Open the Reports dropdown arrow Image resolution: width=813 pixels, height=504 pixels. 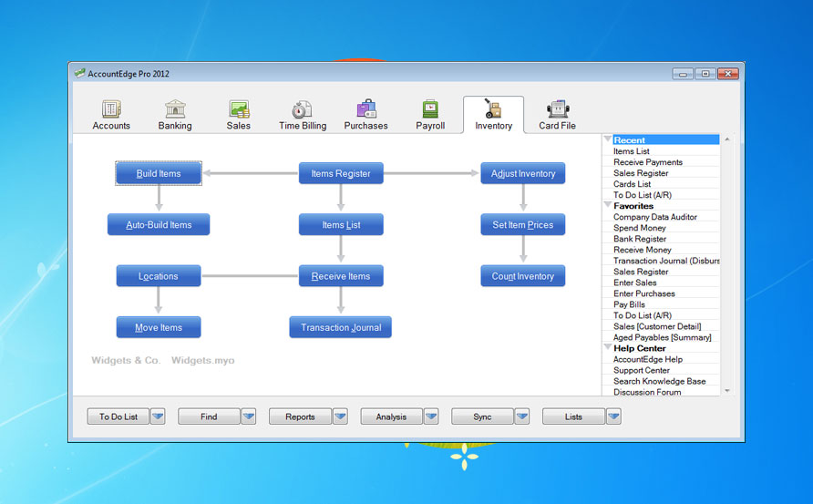(340, 417)
